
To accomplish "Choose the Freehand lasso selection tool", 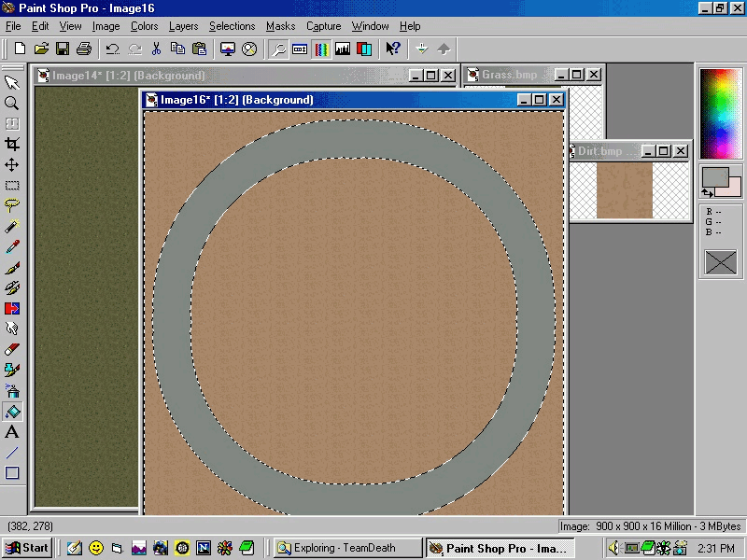I will 12,205.
